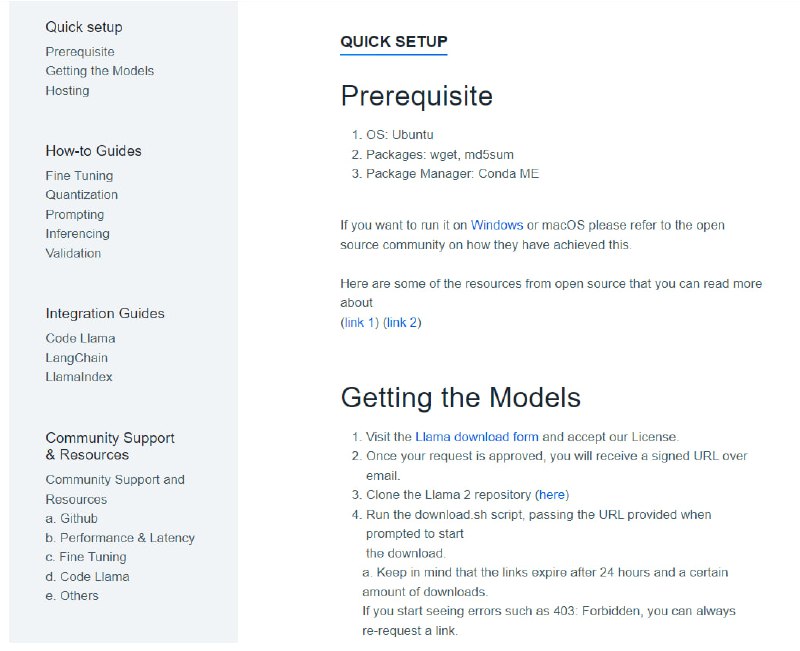This screenshot has width=800, height=651.
Task: Select the Validation guide
Action: pyautogui.click(x=73, y=254)
